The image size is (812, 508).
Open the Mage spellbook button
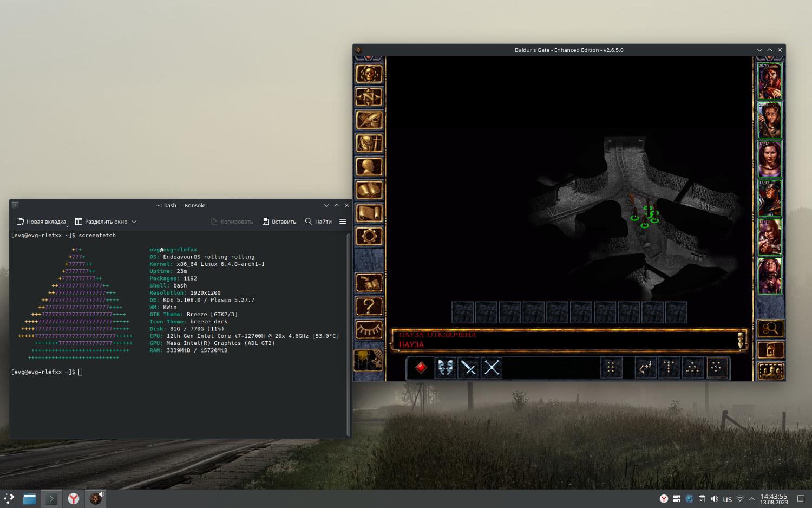click(369, 191)
